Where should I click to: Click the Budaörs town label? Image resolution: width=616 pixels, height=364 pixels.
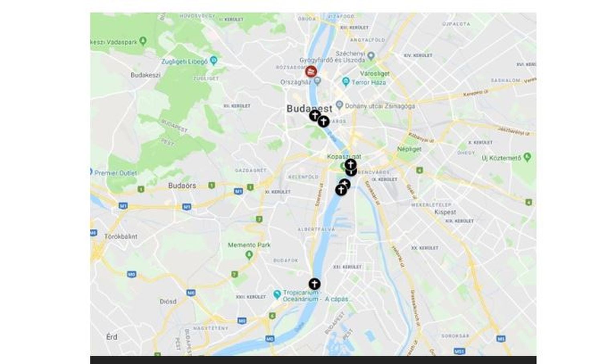pos(182,186)
